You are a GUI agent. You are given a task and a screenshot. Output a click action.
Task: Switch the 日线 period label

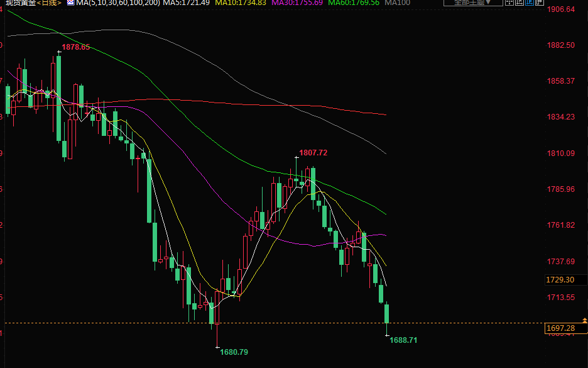tap(49, 3)
